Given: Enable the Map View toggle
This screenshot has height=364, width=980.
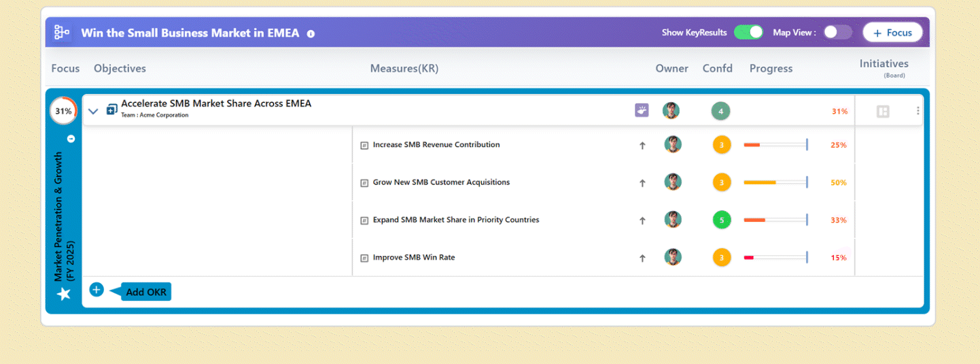Looking at the screenshot, I should click(x=837, y=32).
